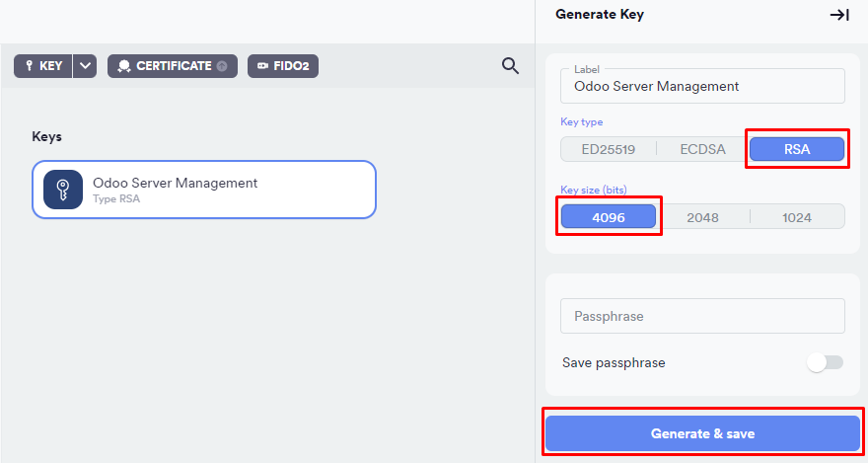
Task: Click the Odoo Server Management key icon
Action: tap(63, 190)
